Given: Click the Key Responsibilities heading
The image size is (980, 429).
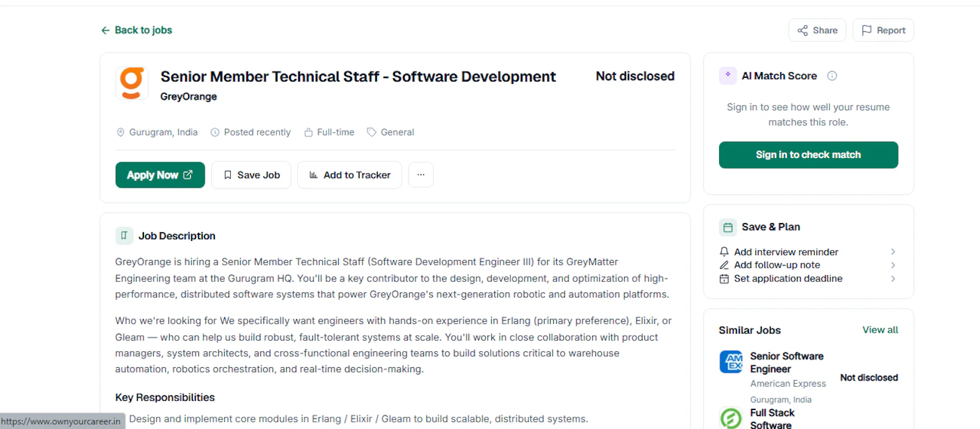Looking at the screenshot, I should (x=165, y=397).
